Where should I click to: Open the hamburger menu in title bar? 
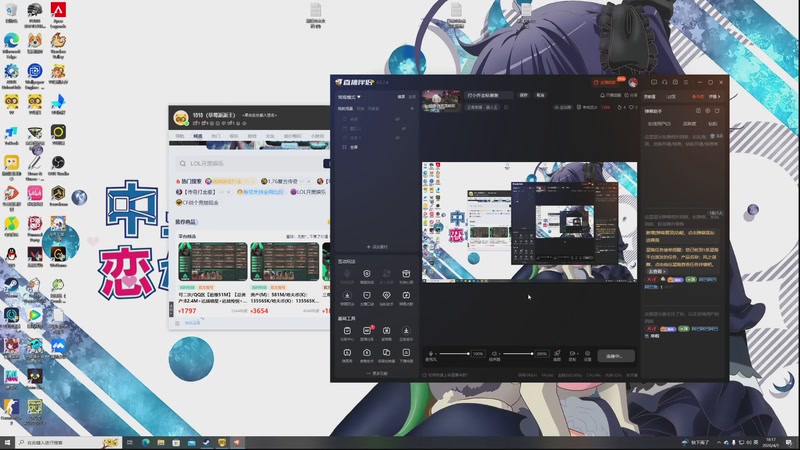[x=686, y=82]
